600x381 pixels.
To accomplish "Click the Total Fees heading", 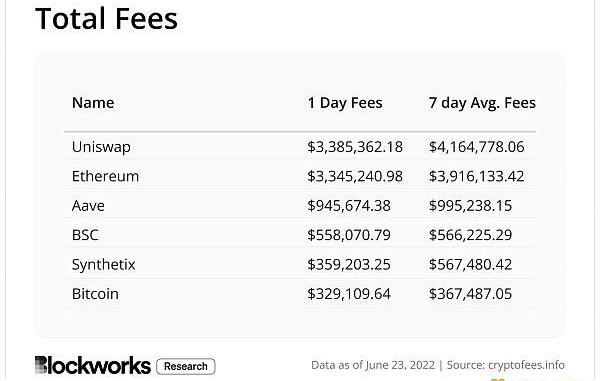I will [106, 18].
